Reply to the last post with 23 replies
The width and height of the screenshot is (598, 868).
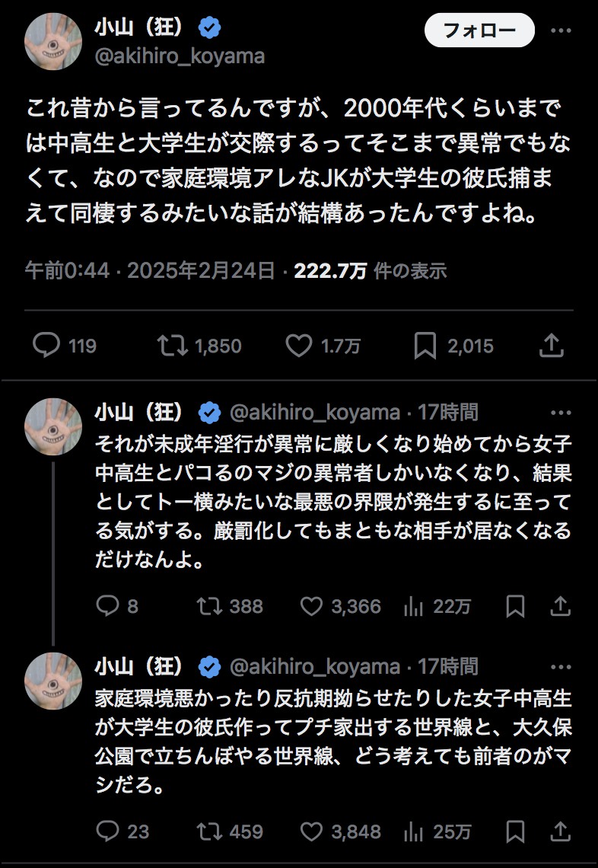pos(107,831)
